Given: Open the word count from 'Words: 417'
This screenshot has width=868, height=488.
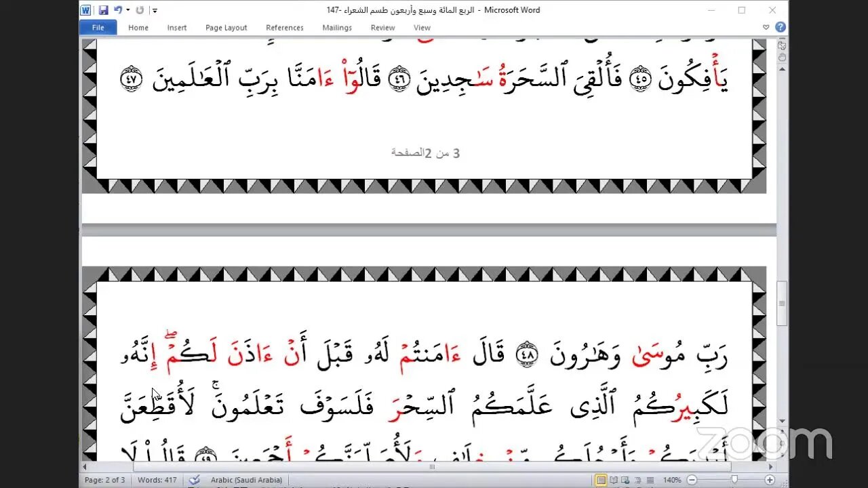Looking at the screenshot, I should tap(157, 480).
